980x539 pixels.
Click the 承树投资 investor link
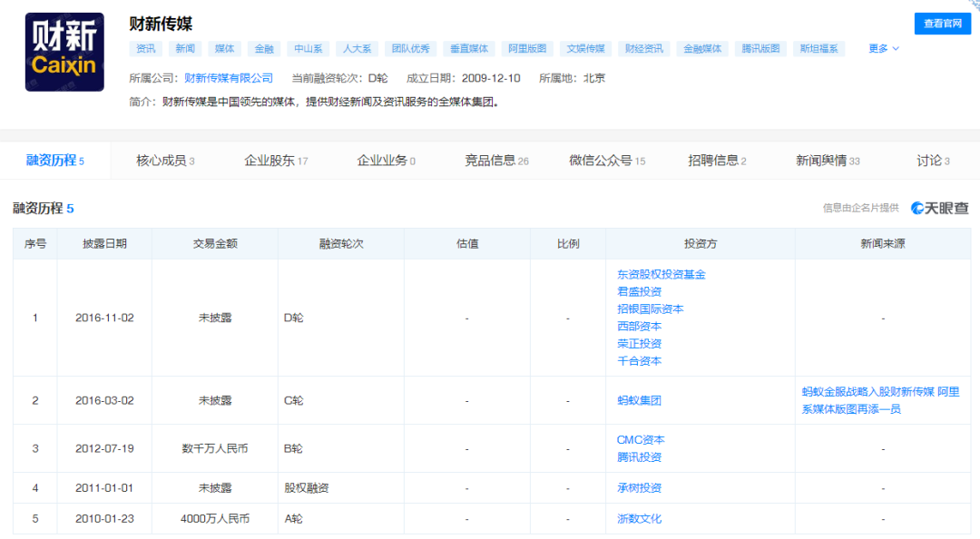[639, 488]
